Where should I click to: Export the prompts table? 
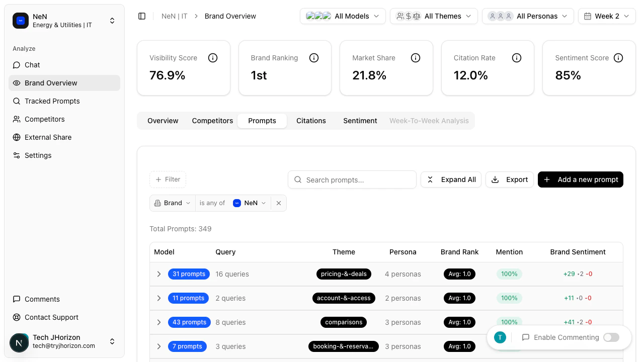[x=510, y=179]
